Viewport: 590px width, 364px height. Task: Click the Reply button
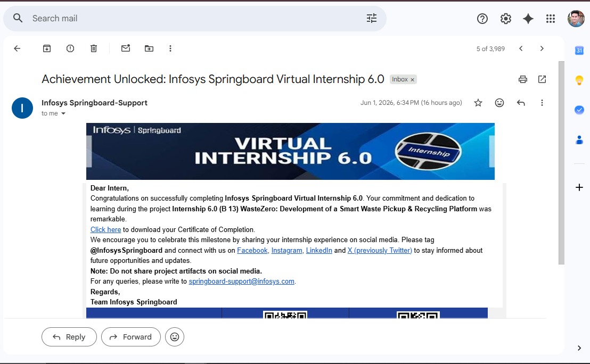click(69, 337)
